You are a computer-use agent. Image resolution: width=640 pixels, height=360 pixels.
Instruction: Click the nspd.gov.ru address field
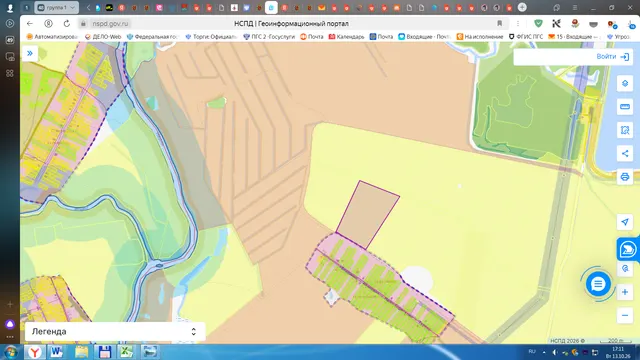[x=110, y=24]
